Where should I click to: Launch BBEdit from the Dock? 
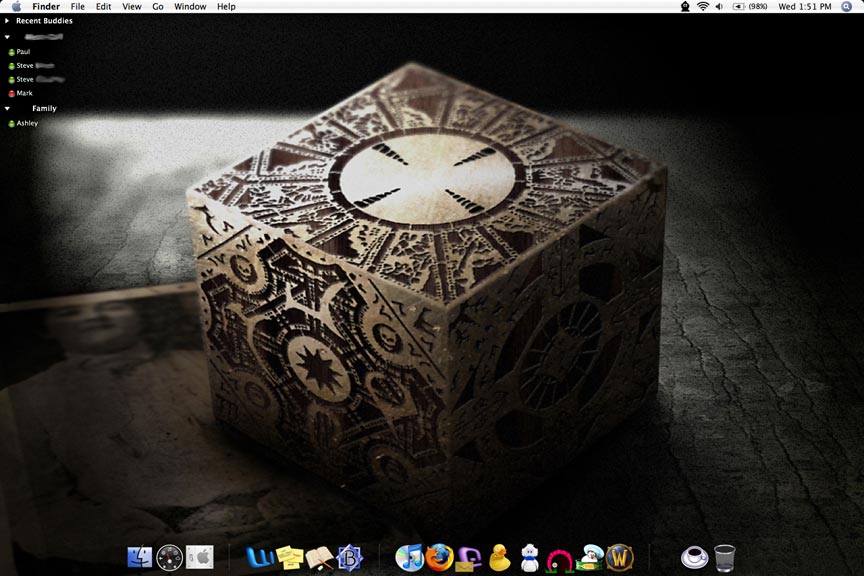pyautogui.click(x=349, y=558)
